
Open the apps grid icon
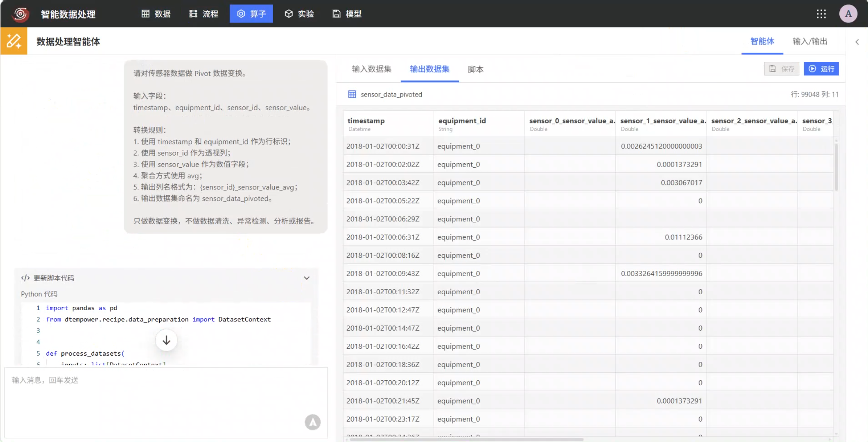point(821,14)
